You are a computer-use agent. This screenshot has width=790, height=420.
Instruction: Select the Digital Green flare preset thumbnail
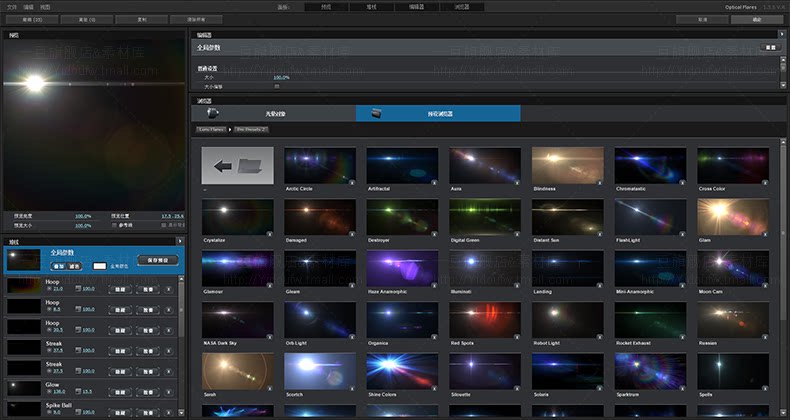484,216
